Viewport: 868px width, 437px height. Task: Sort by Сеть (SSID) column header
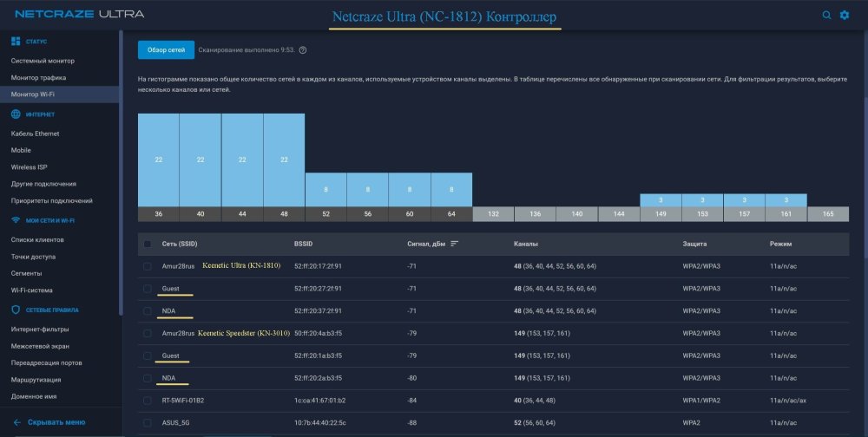(180, 244)
